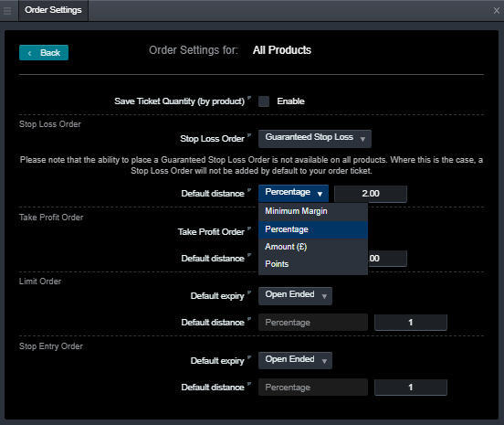Select the Order Settings tab
504x425 pixels.
tap(53, 10)
